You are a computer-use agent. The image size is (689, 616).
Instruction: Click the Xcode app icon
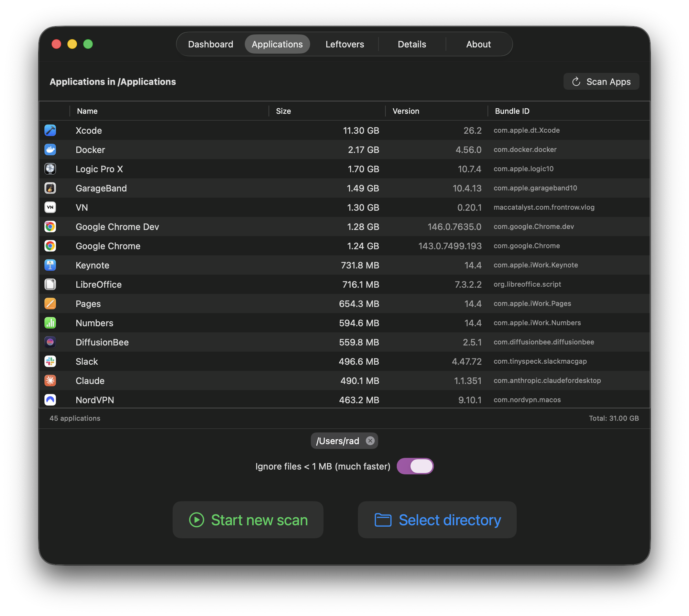pyautogui.click(x=50, y=130)
